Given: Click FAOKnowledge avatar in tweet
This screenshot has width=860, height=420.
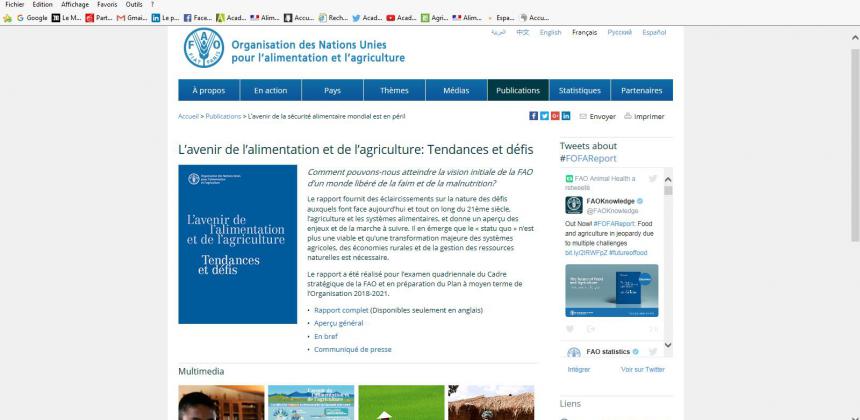Looking at the screenshot, I should tap(574, 205).
